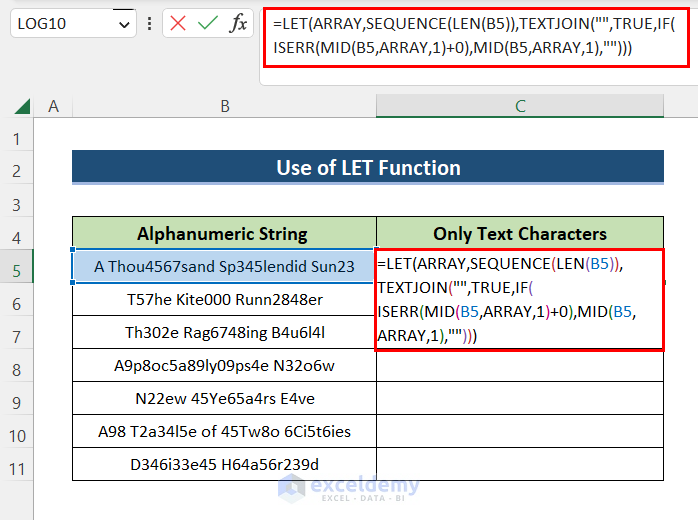
Task: Click the Enter checkmark formula icon
Action: 207,23
